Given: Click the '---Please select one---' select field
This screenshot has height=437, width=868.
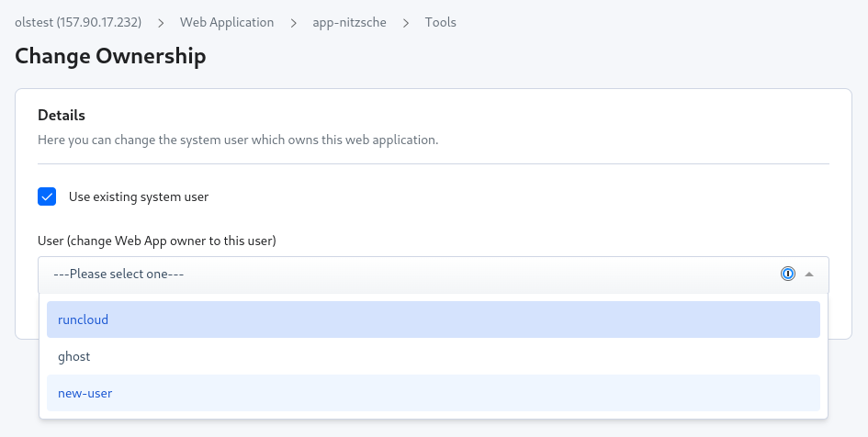Looking at the screenshot, I should 434,275.
